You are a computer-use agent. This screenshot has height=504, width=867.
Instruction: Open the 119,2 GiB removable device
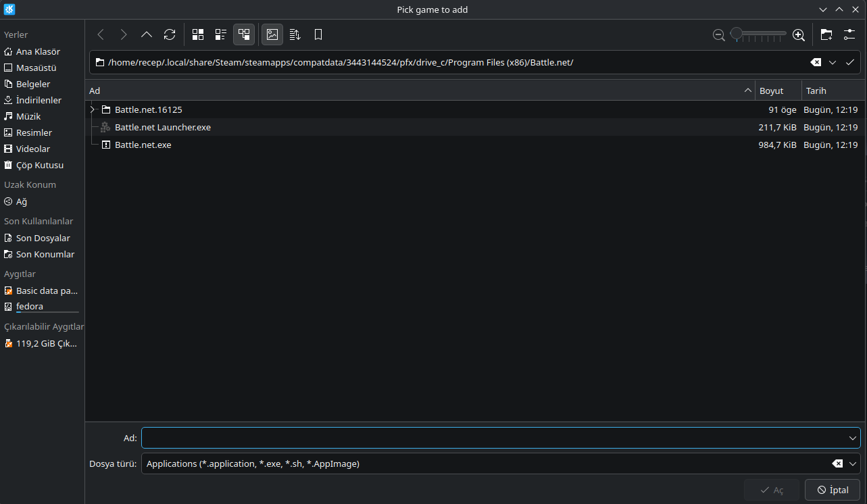coord(42,343)
